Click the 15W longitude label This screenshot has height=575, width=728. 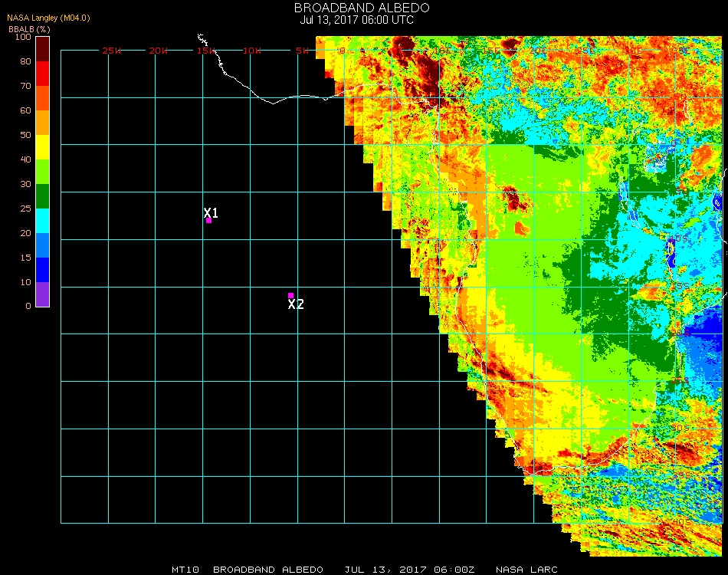tap(206, 51)
